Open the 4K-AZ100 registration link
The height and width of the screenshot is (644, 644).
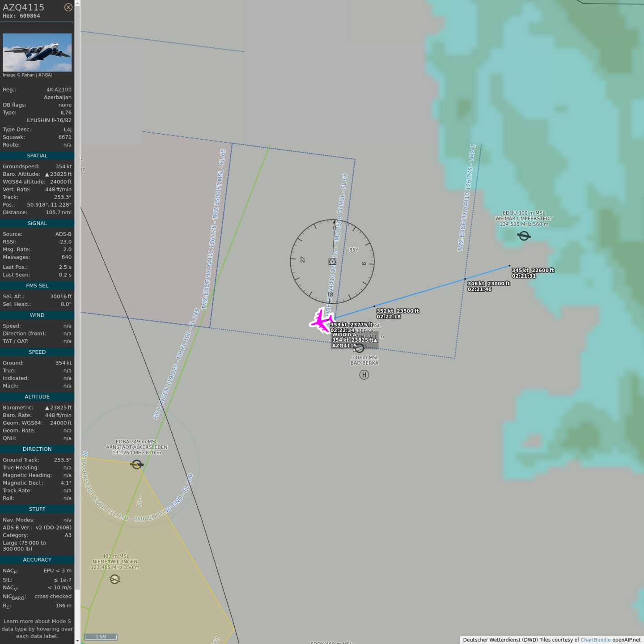[x=59, y=89]
